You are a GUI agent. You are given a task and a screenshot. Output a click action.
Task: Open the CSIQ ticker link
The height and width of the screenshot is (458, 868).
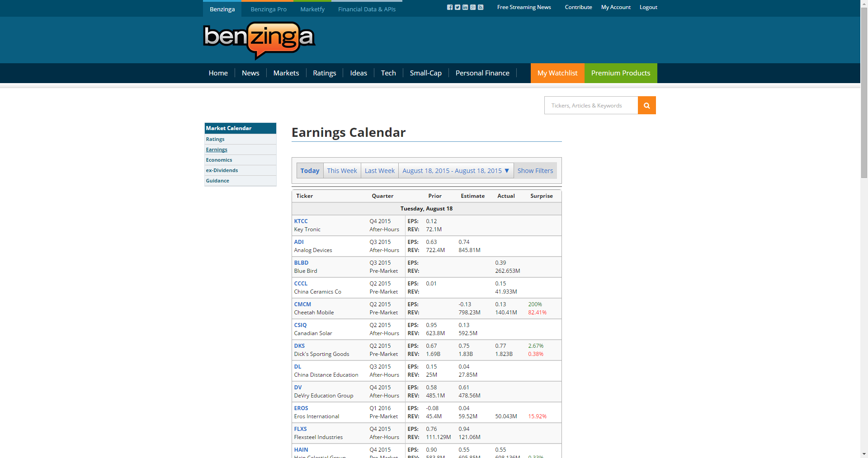pos(300,325)
